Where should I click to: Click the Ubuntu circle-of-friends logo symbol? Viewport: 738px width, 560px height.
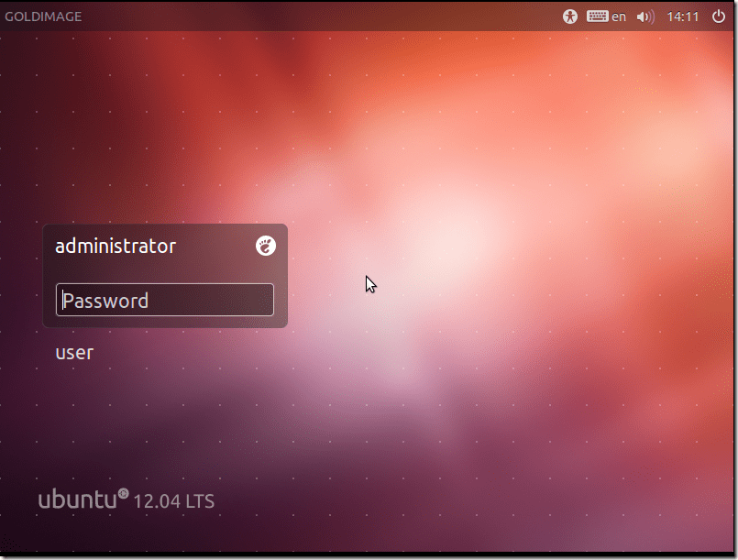tap(123, 494)
